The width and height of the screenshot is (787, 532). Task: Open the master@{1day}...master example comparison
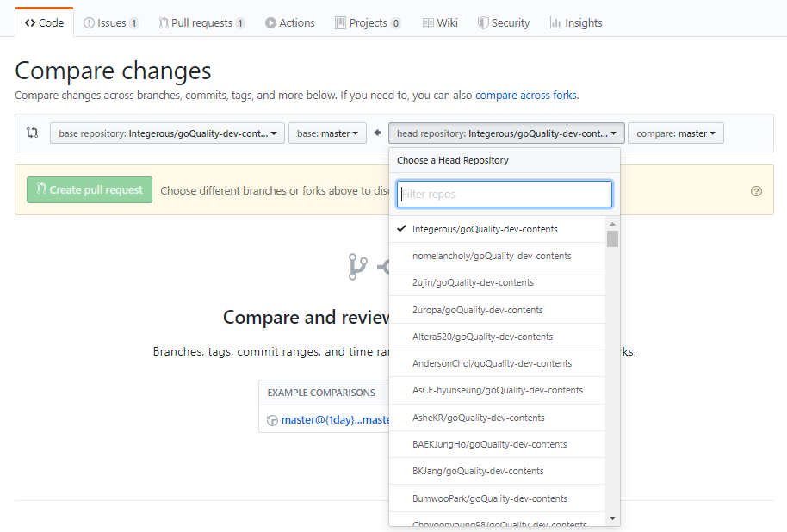335,419
